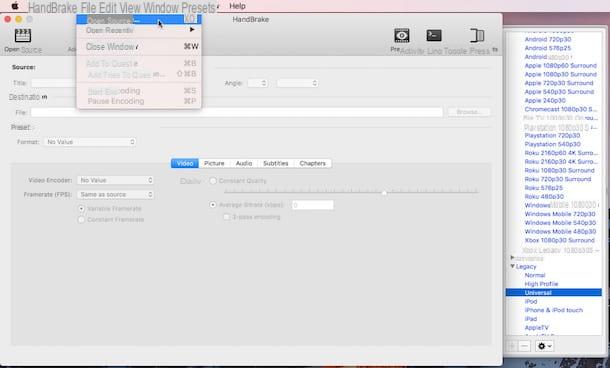Select the iPad preset
Viewport: 610px width, 368px height.
531,319
